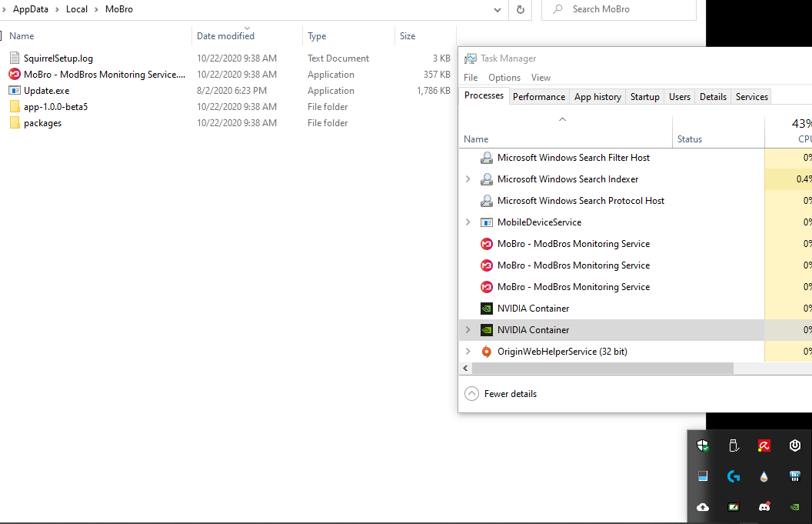Expand the MobileDeviceService process group

[x=468, y=222]
